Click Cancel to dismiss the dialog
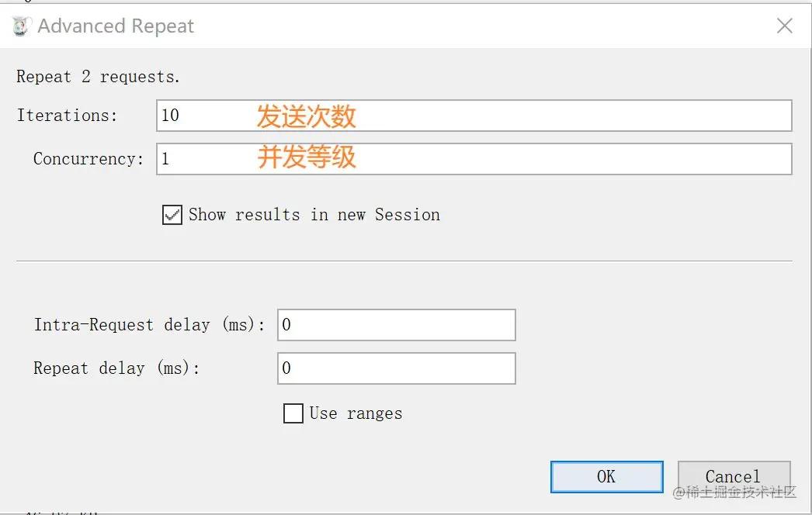 pyautogui.click(x=733, y=475)
